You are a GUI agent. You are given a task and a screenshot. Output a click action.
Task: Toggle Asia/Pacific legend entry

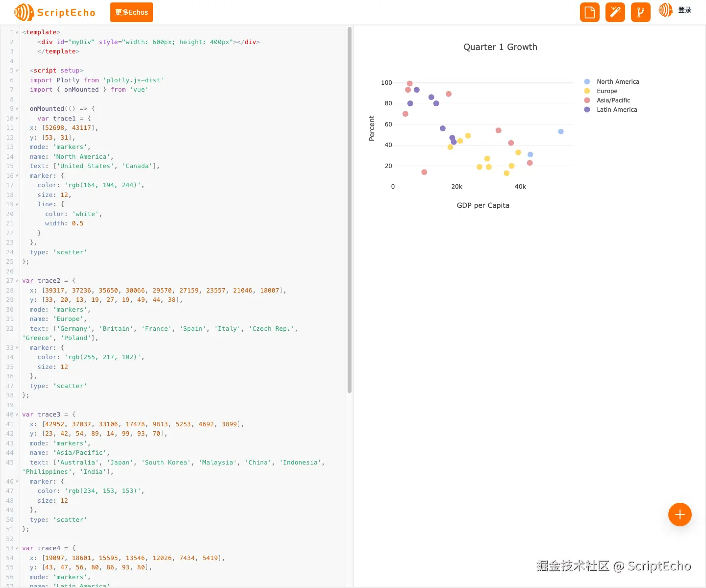(607, 100)
